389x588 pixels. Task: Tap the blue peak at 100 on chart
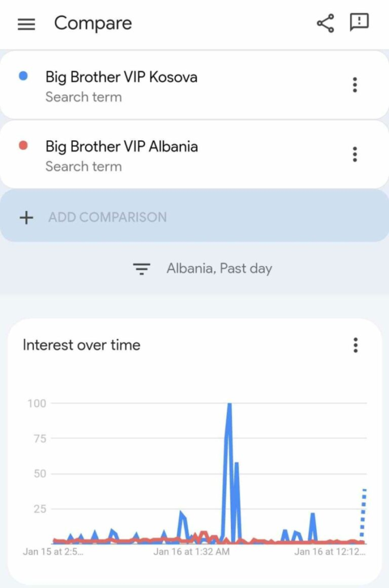coord(229,405)
